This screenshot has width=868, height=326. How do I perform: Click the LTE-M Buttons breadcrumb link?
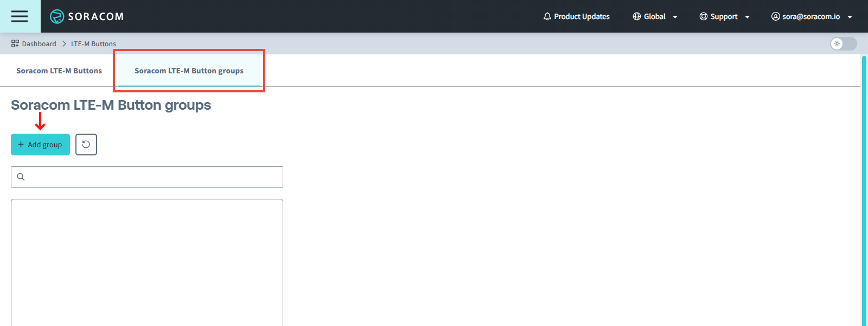click(x=93, y=43)
